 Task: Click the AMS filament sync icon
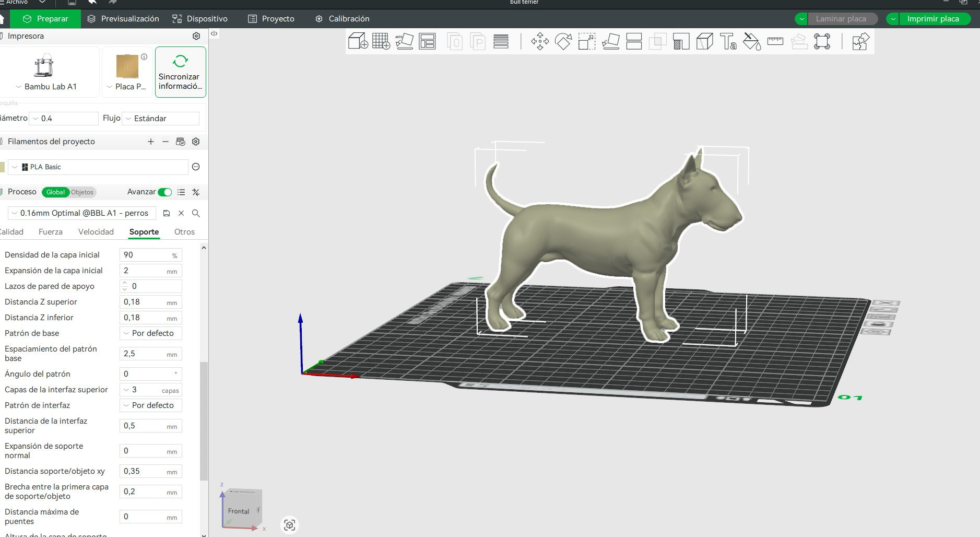[x=181, y=142]
